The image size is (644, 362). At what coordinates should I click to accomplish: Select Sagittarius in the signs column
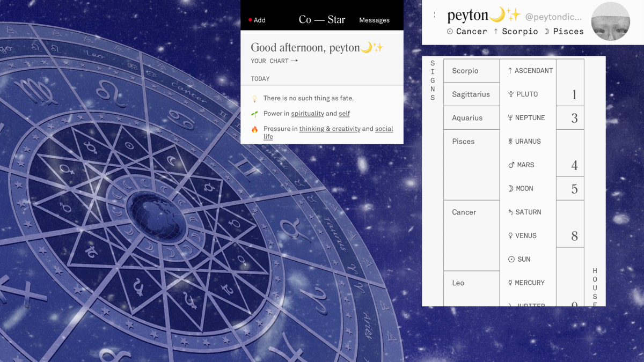(472, 94)
